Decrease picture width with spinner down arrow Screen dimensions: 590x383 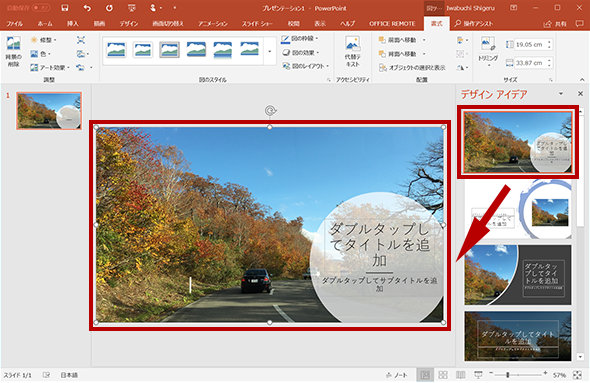[549, 65]
